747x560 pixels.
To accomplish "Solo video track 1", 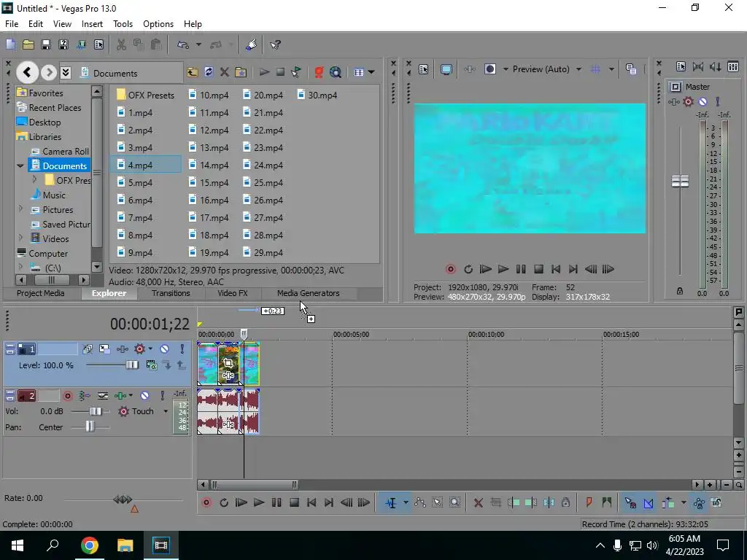I will (182, 349).
